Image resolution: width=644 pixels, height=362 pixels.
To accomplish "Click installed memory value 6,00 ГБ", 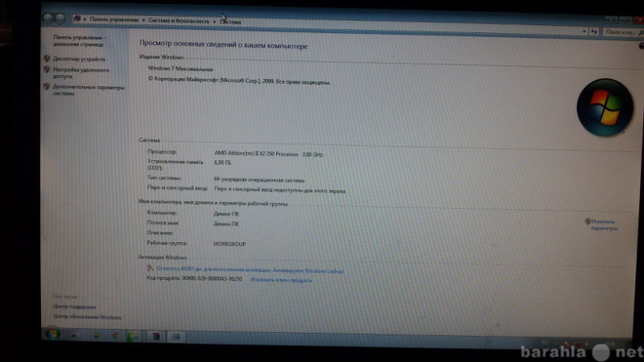I will [x=223, y=162].
